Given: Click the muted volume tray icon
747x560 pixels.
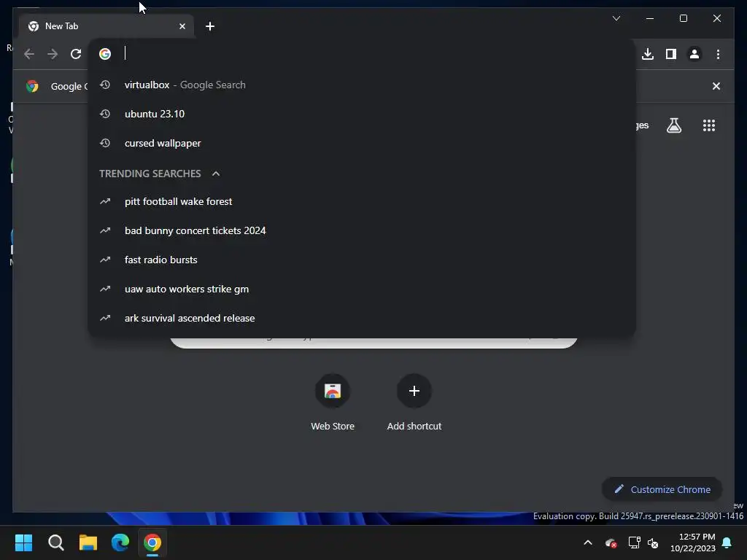Looking at the screenshot, I should point(653,542).
